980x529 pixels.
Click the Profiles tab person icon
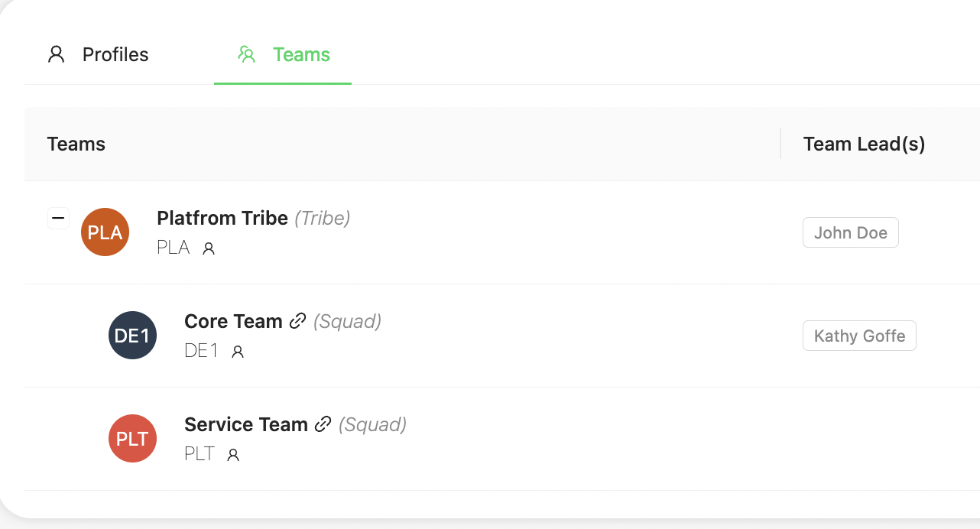(57, 55)
